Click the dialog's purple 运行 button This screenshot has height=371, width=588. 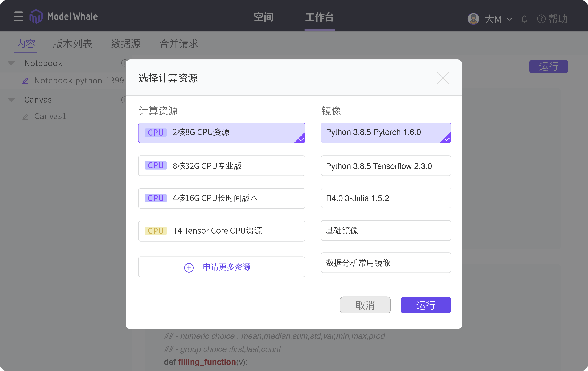426,305
